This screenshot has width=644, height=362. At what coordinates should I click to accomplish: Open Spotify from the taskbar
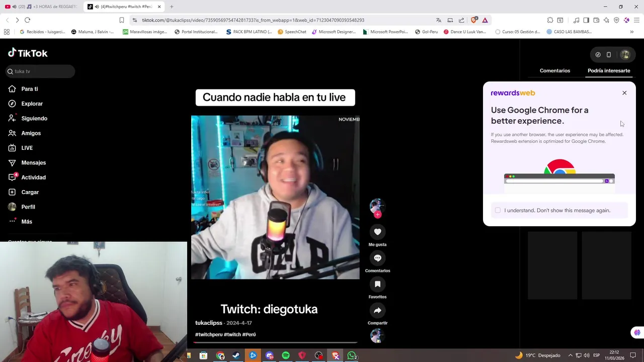coord(286,356)
